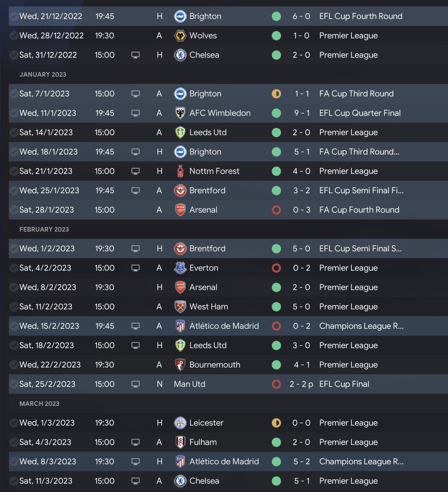The width and height of the screenshot is (448, 492).
Task: Click the Wolves club badge icon
Action: [x=180, y=36]
